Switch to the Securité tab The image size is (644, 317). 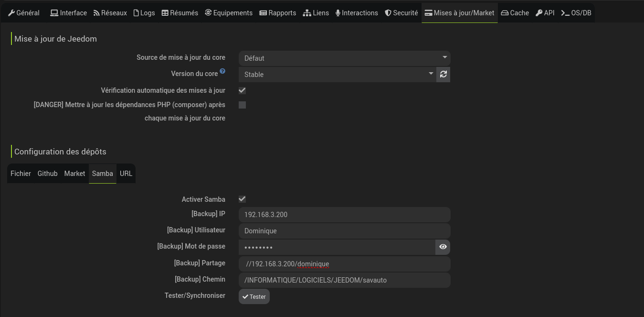tap(401, 13)
